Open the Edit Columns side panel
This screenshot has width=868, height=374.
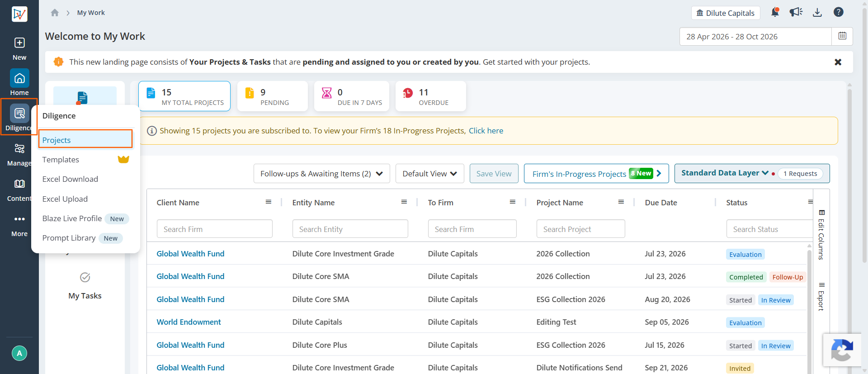click(821, 235)
